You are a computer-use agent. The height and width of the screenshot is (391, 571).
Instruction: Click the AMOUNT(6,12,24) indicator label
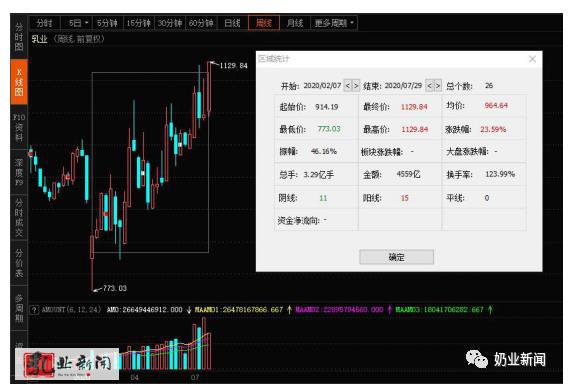(71, 310)
